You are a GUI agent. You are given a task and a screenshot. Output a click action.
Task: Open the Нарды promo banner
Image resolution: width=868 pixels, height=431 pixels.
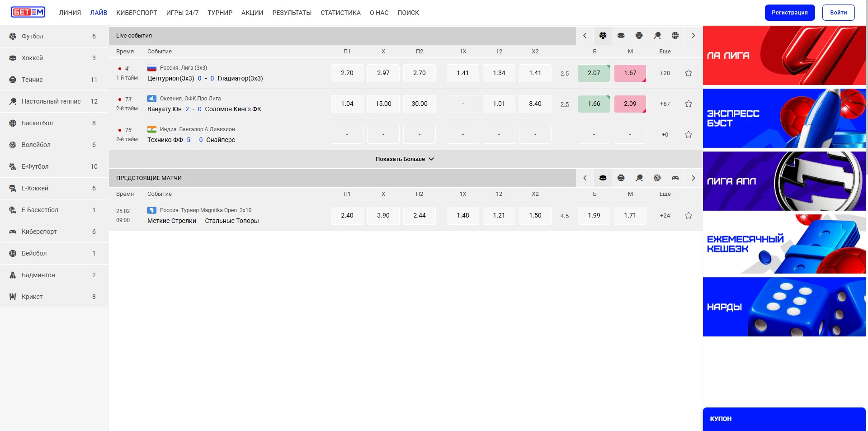[783, 307]
